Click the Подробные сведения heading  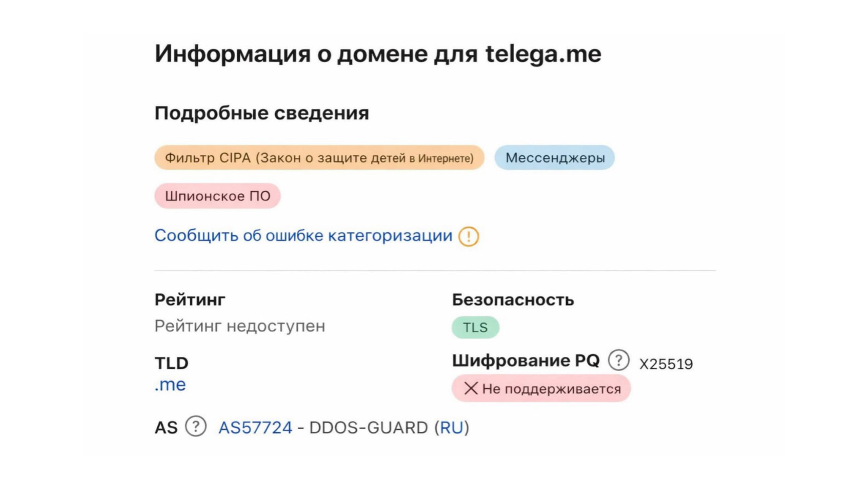(x=262, y=113)
